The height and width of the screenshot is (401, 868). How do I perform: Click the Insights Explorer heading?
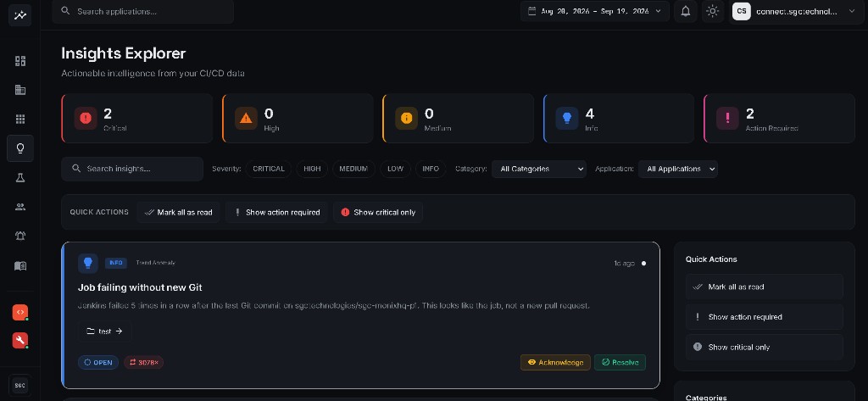coord(124,53)
